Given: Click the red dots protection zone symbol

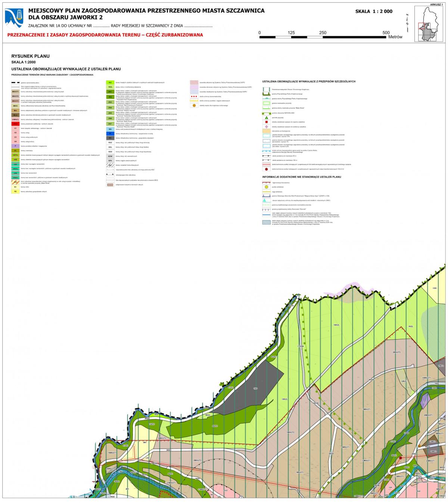Looking at the screenshot, I should 194,96.
